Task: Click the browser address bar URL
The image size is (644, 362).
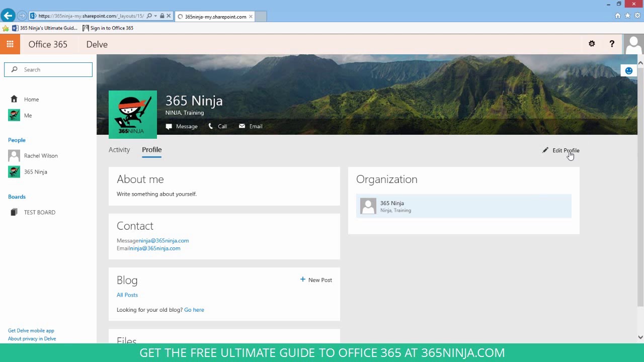Action: (x=91, y=16)
